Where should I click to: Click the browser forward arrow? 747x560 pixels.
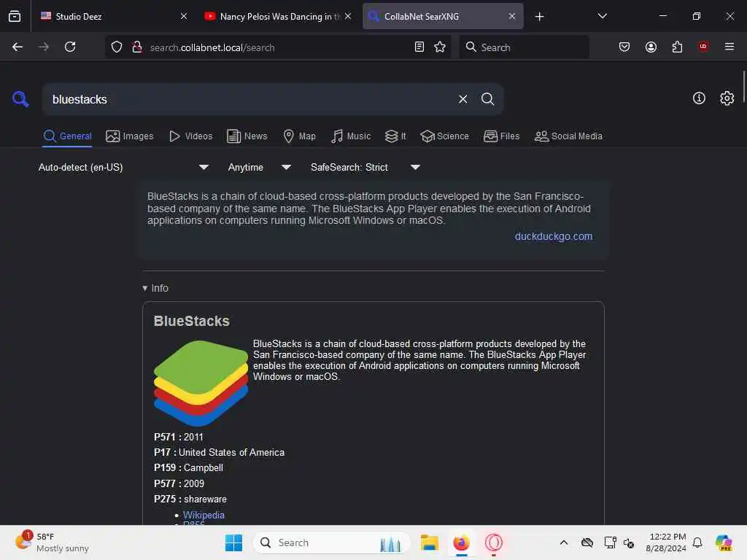tap(43, 47)
